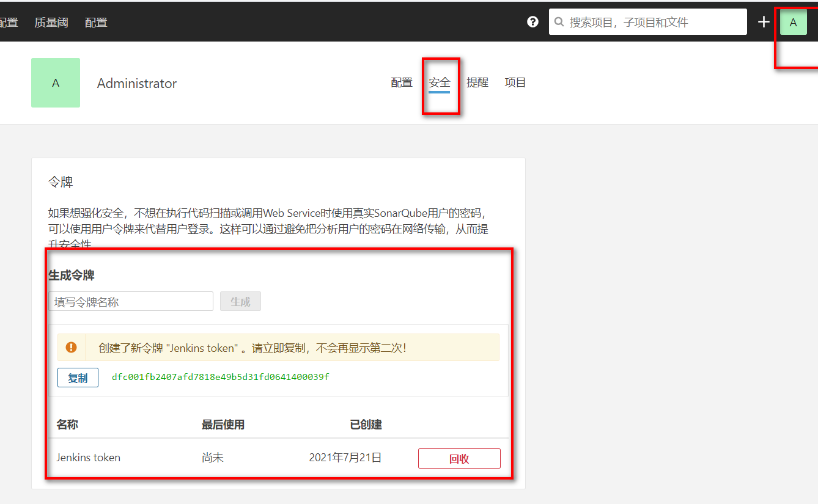This screenshot has width=818, height=504.
Task: Open the help question mark icon
Action: [532, 22]
